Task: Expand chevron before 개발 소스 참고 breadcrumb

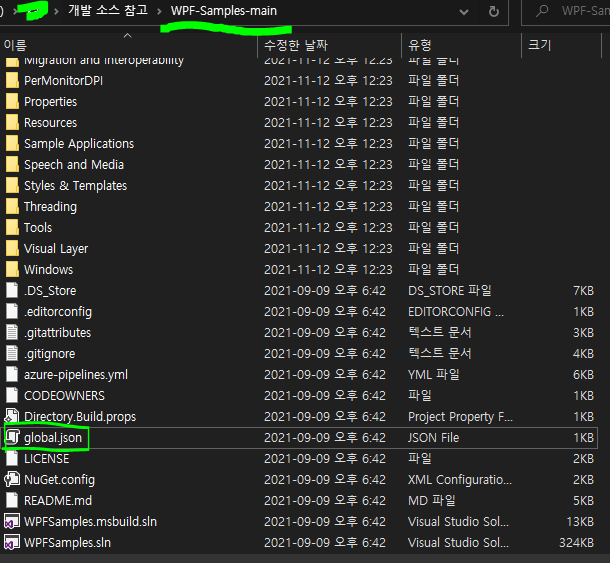Action: coord(56,11)
